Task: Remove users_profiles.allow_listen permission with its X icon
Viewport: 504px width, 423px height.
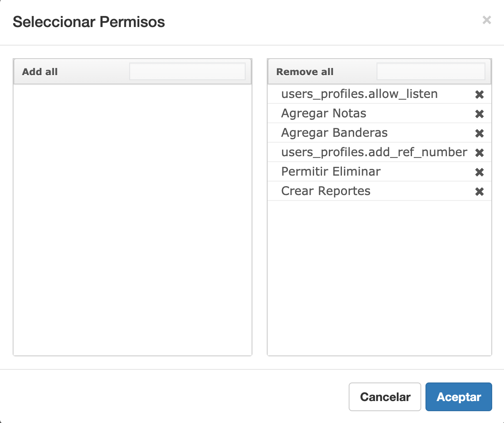Action: tap(479, 95)
